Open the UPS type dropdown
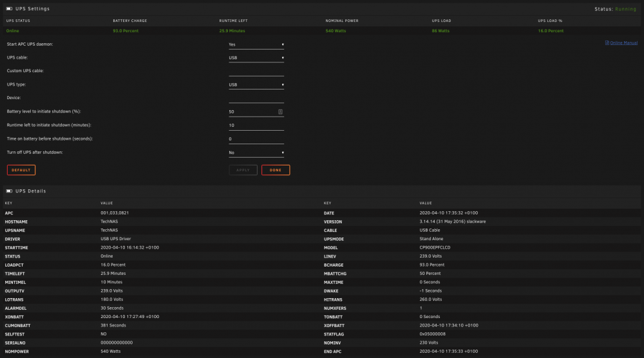The width and height of the screenshot is (644, 358). click(256, 84)
